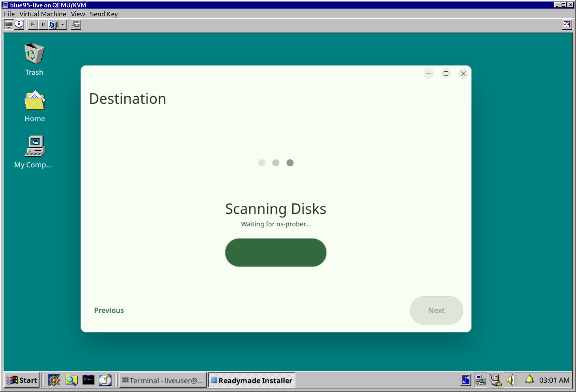Click the tray icon left of volume
Image resolution: width=576 pixels, height=392 pixels.
(496, 380)
